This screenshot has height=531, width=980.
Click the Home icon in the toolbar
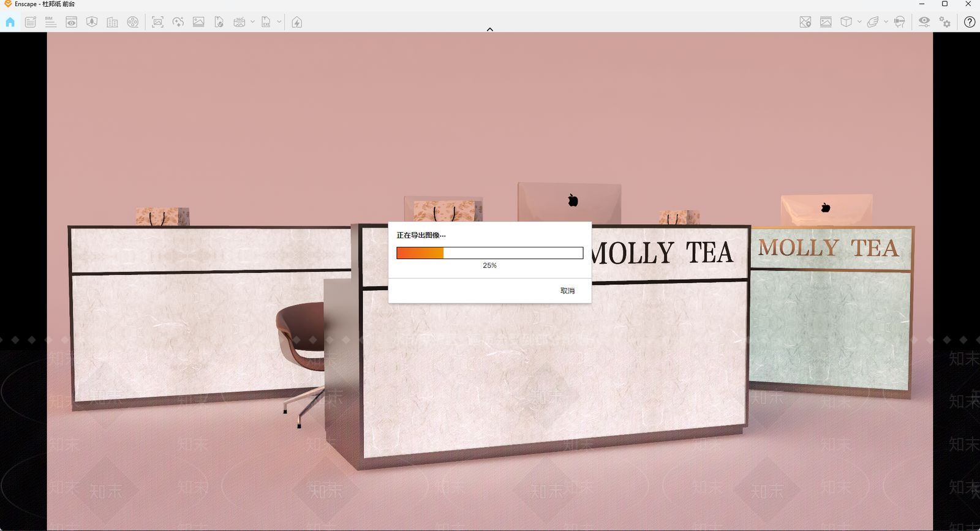(x=10, y=22)
